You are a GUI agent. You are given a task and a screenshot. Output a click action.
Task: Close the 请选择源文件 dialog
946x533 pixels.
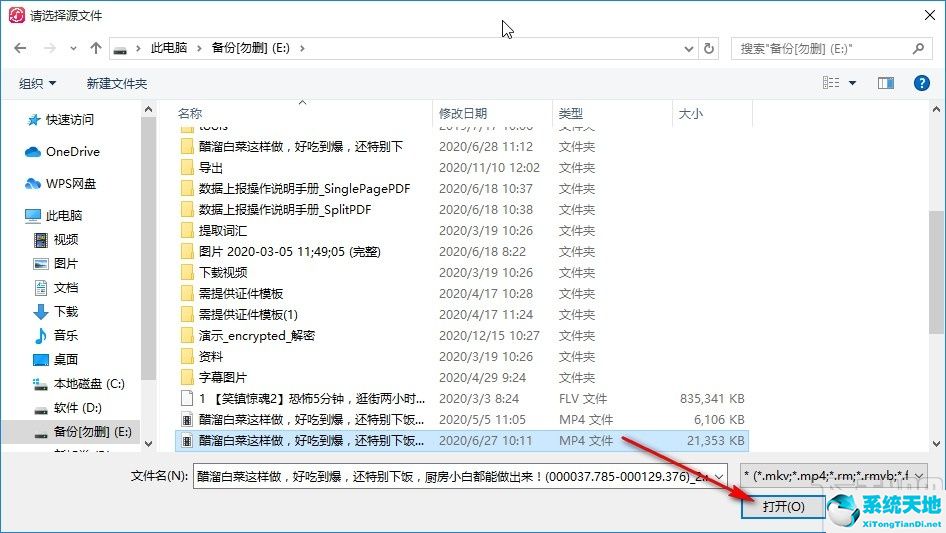point(930,16)
